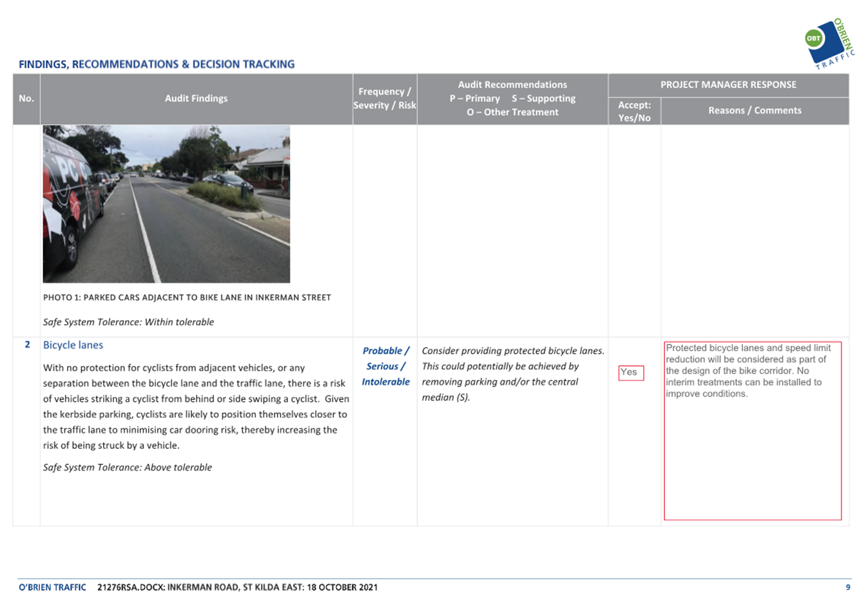The image size is (868, 606).
Task: Click the 'Accept: Yes/No' column header
Action: tap(634, 111)
